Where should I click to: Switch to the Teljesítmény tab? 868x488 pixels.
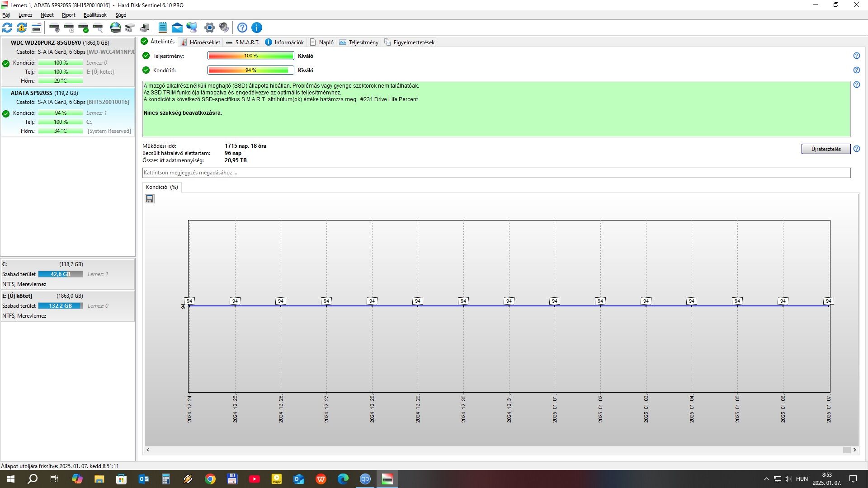359,42
